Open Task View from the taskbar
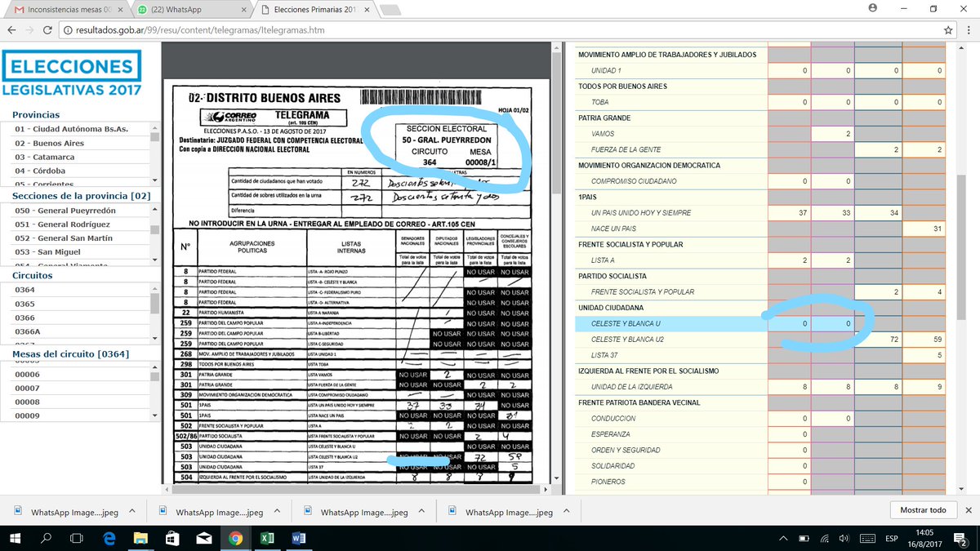 pos(76,538)
